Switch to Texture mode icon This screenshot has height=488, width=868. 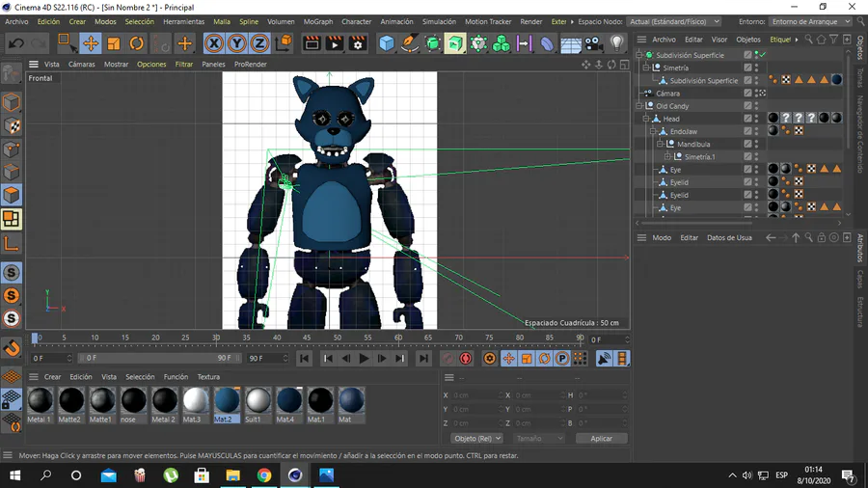click(x=11, y=126)
